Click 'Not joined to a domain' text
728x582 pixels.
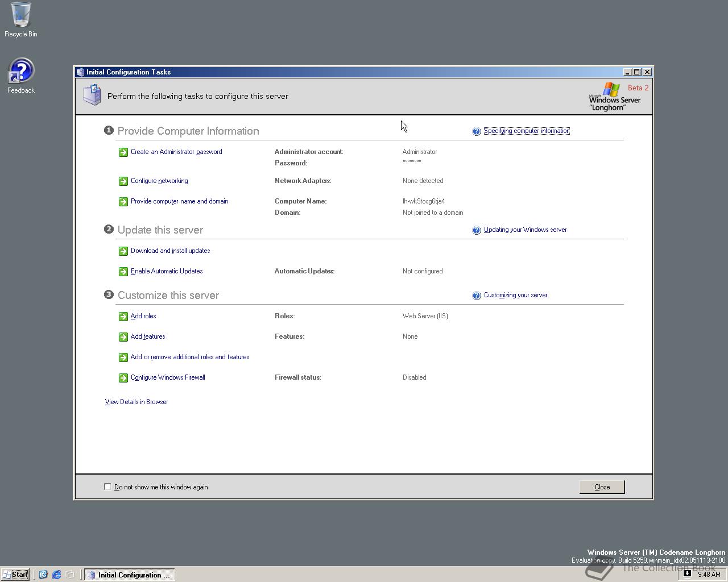coord(433,213)
